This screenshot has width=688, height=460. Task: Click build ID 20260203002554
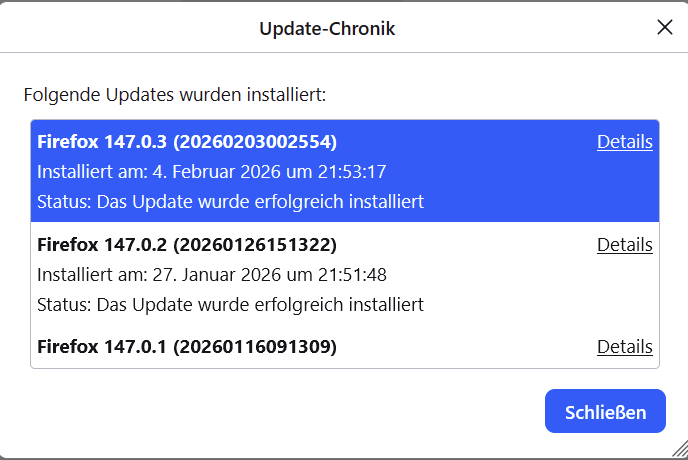(254, 142)
